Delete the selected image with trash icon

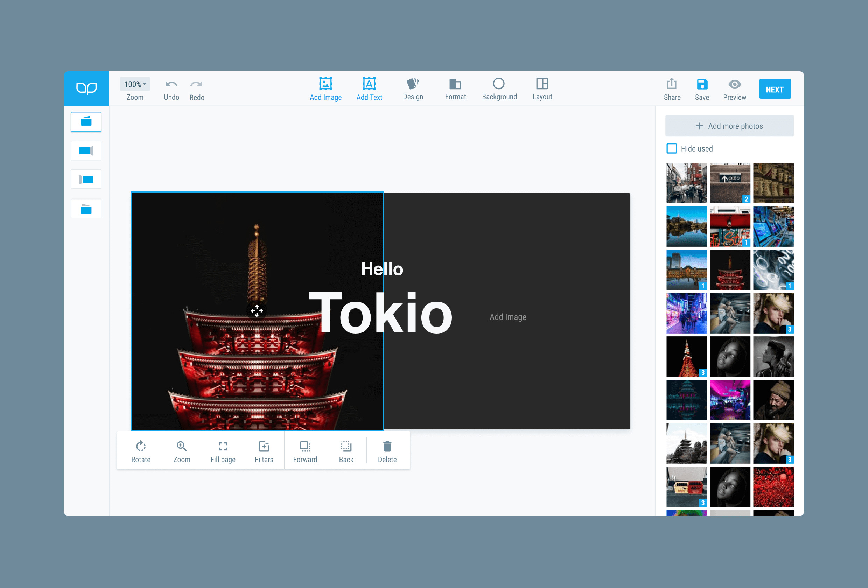[387, 446]
